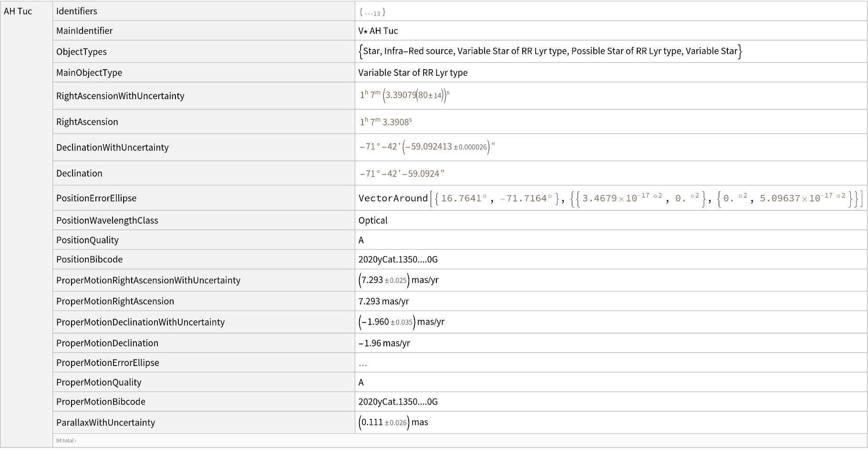
Task: Click the RightAscensionWithUncertainty key
Action: click(120, 96)
